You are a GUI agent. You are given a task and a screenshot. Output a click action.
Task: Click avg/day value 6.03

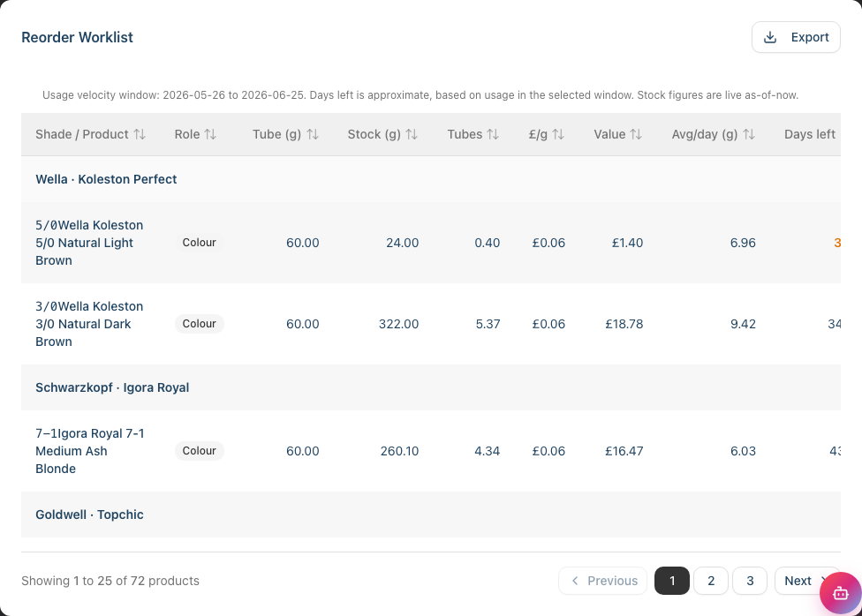click(743, 451)
